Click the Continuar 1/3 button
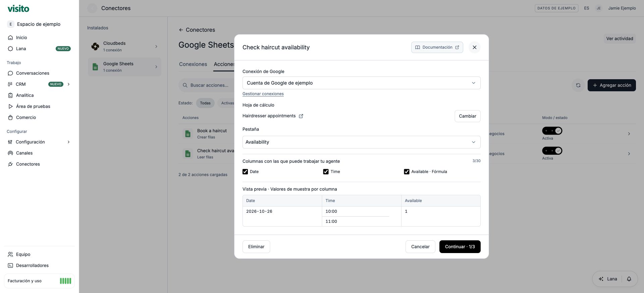This screenshot has width=644, height=293. pyautogui.click(x=460, y=247)
